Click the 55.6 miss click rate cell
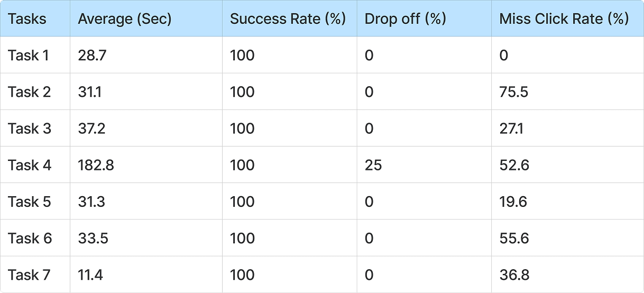 tap(514, 238)
